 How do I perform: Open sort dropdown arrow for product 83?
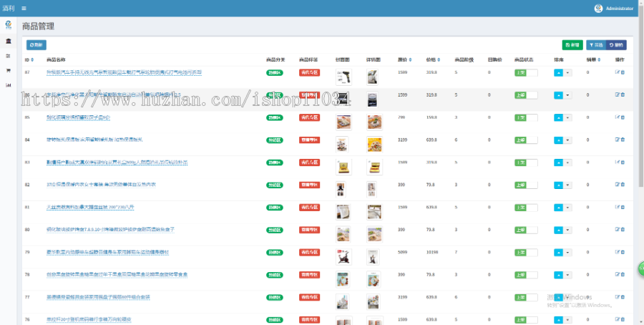[567, 162]
